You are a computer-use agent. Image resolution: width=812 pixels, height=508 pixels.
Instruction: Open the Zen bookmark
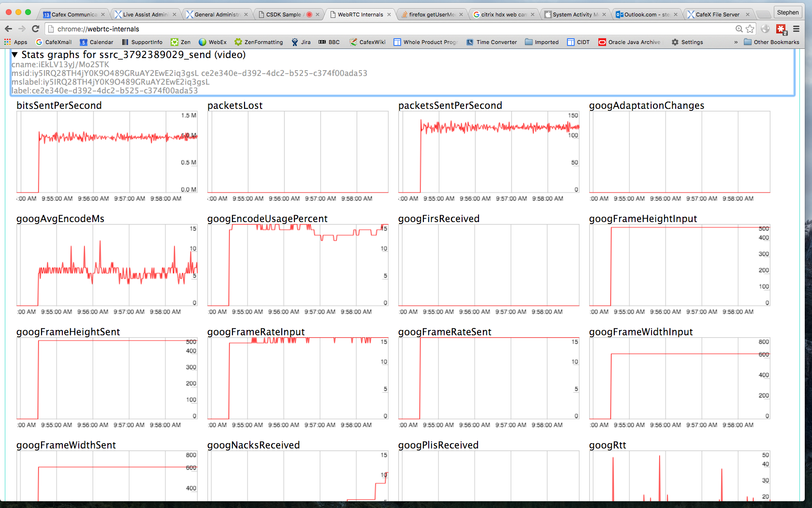click(x=181, y=42)
